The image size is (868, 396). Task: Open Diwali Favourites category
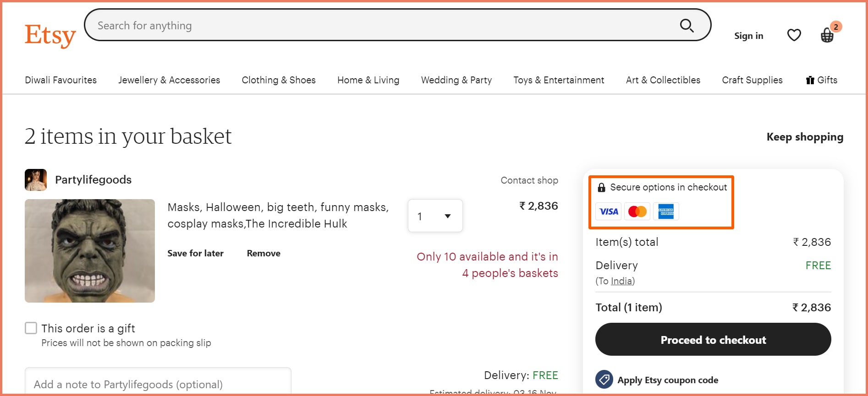tap(61, 80)
